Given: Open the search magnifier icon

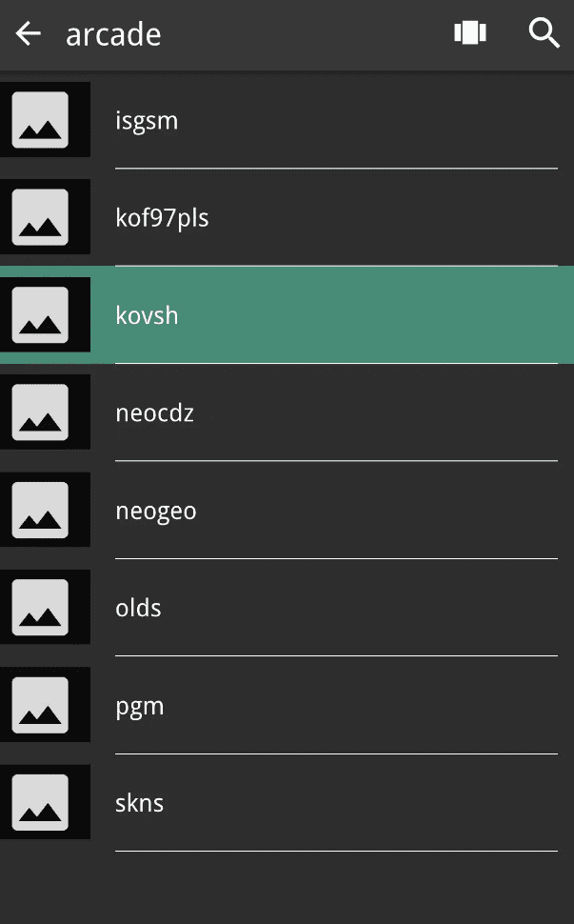Looking at the screenshot, I should click(544, 33).
